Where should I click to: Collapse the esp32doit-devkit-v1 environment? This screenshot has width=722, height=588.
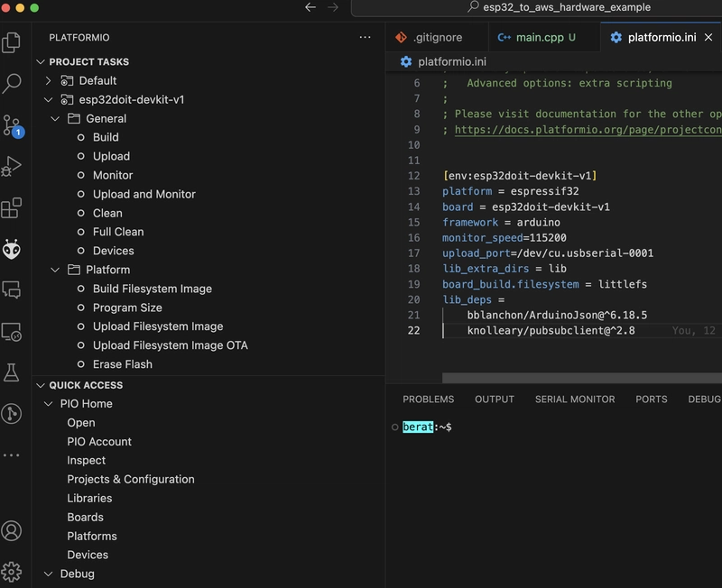(x=49, y=99)
